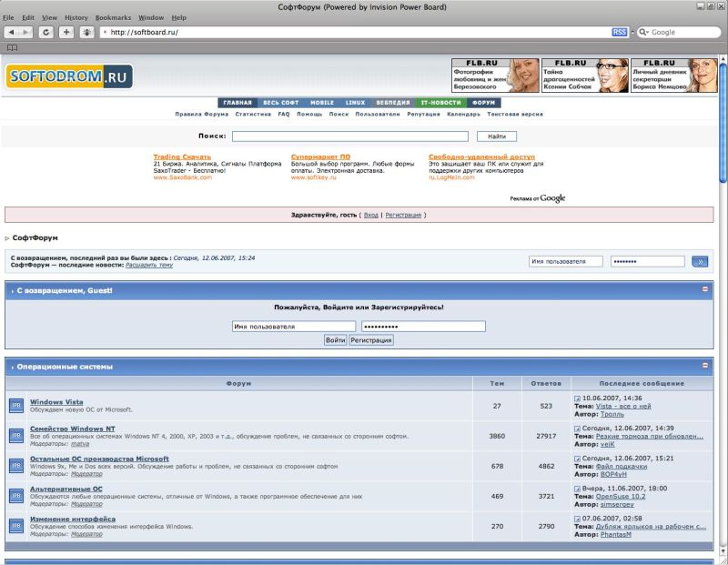Image resolution: width=728 pixels, height=565 pixels.
Task: Add a bookmark with the plus button
Action: pos(66,32)
